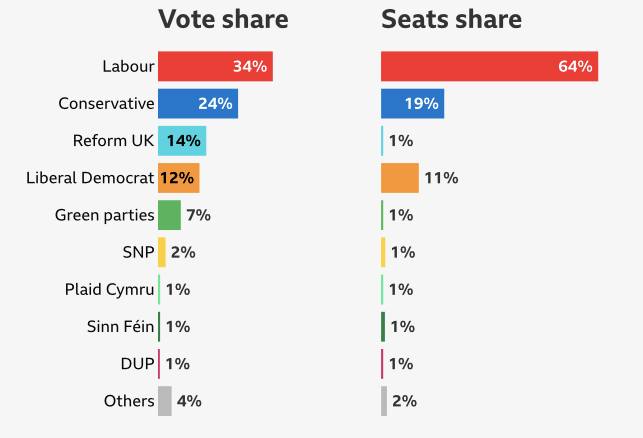This screenshot has width=643, height=438.
Task: Select the Conservative party label
Action: 106,104
